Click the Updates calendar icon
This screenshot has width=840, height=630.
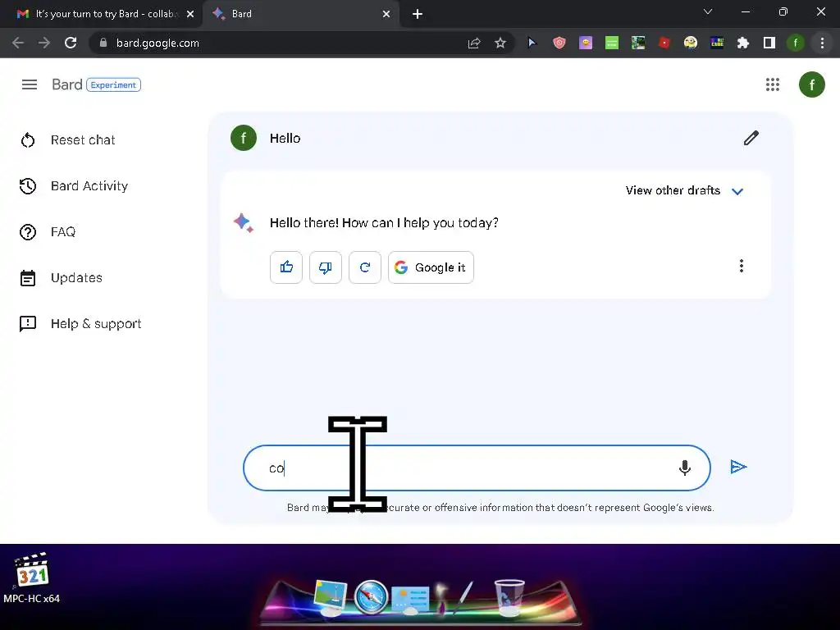28,278
